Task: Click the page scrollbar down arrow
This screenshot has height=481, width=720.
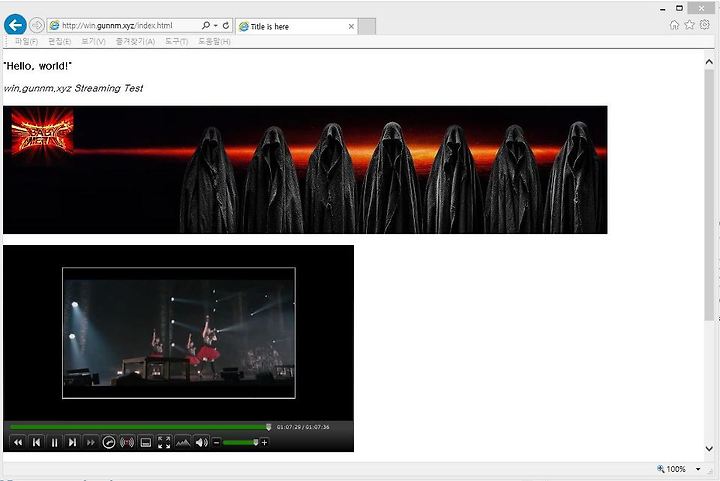Action: tap(709, 448)
